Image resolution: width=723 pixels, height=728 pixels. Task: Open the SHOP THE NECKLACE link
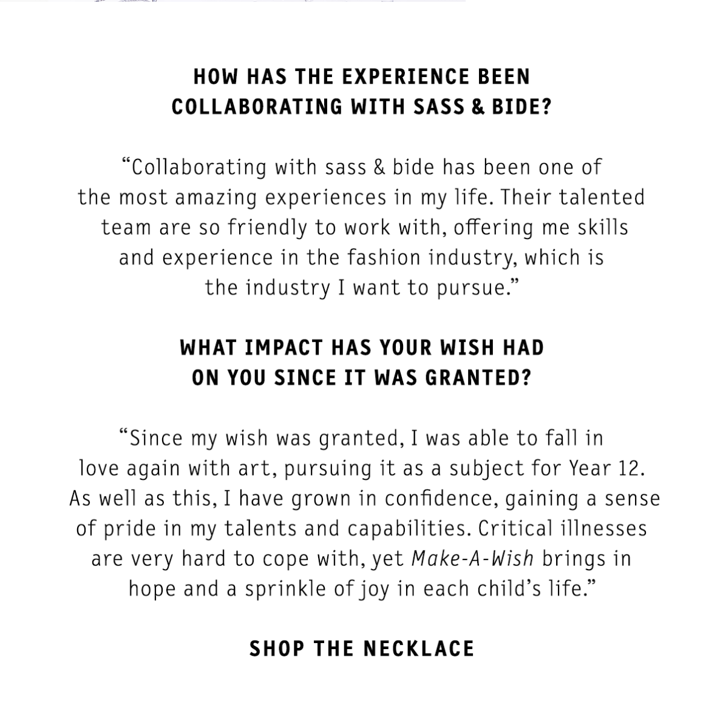362,649
